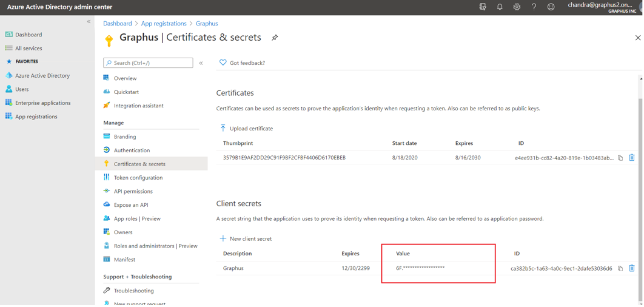644x307 pixels.
Task: Click the Client secrets section heading
Action: (x=239, y=203)
